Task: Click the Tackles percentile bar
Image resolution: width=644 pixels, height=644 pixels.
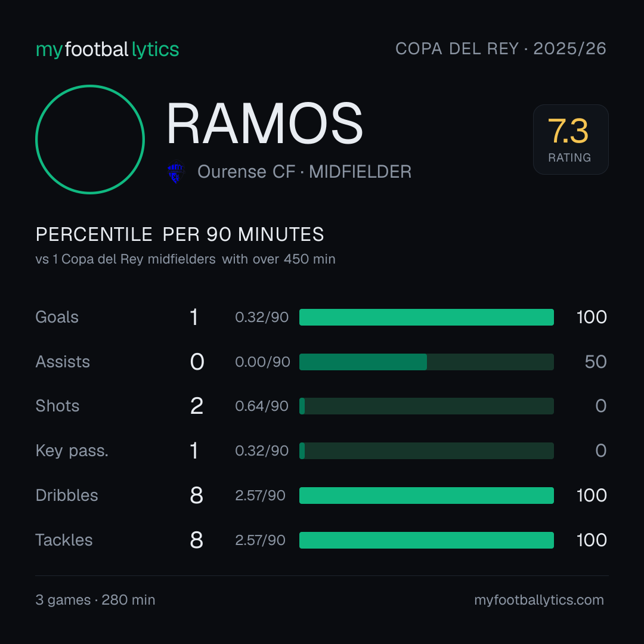Action: (x=426, y=540)
